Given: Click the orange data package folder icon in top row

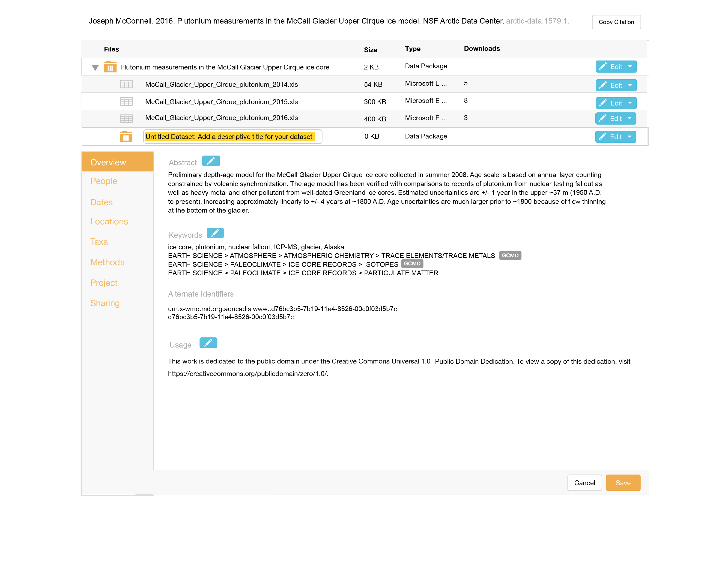Looking at the screenshot, I should [x=110, y=67].
